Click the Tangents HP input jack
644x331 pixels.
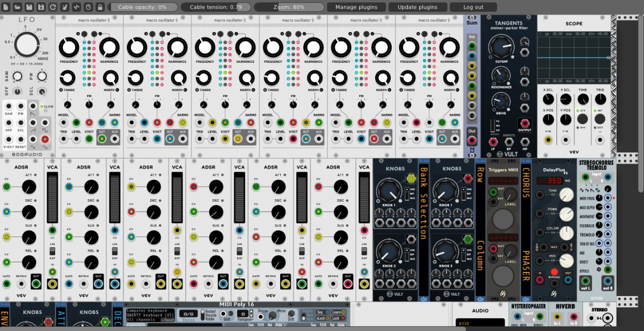pyautogui.click(x=524, y=142)
